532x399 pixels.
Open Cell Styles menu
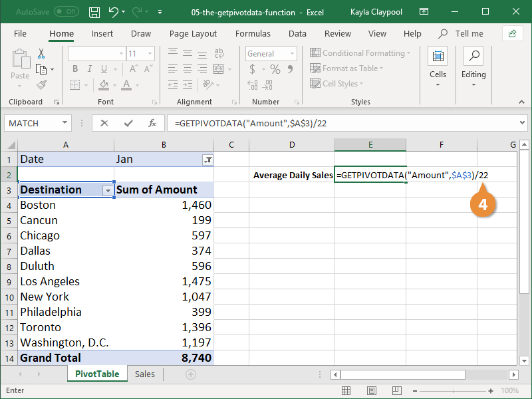pos(336,84)
